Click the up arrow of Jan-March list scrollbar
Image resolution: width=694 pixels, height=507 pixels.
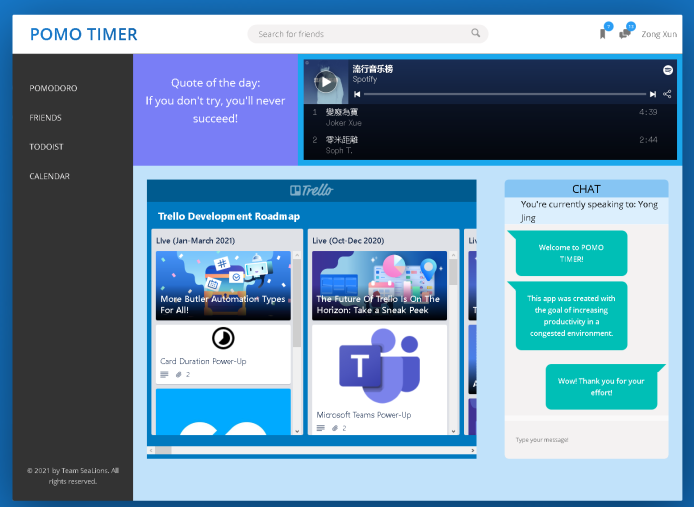click(297, 255)
